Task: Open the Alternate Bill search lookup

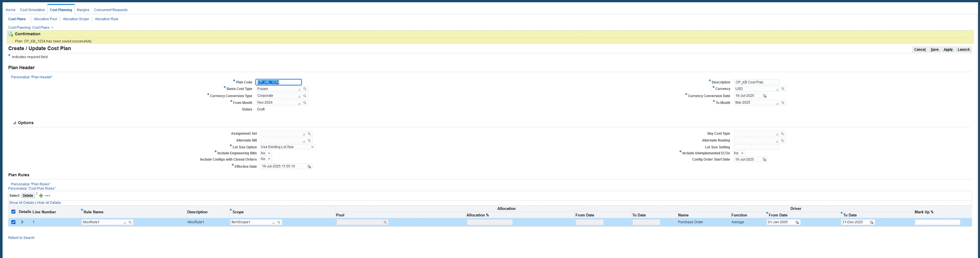Action: (309, 141)
